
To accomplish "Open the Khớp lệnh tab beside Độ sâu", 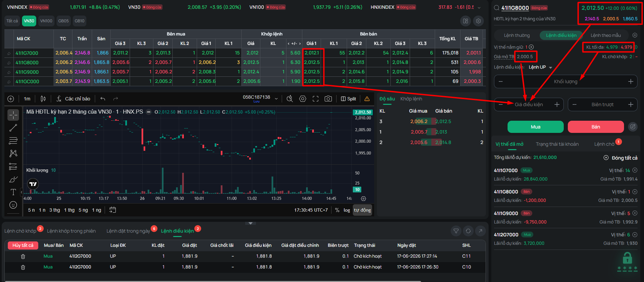I will (x=411, y=99).
